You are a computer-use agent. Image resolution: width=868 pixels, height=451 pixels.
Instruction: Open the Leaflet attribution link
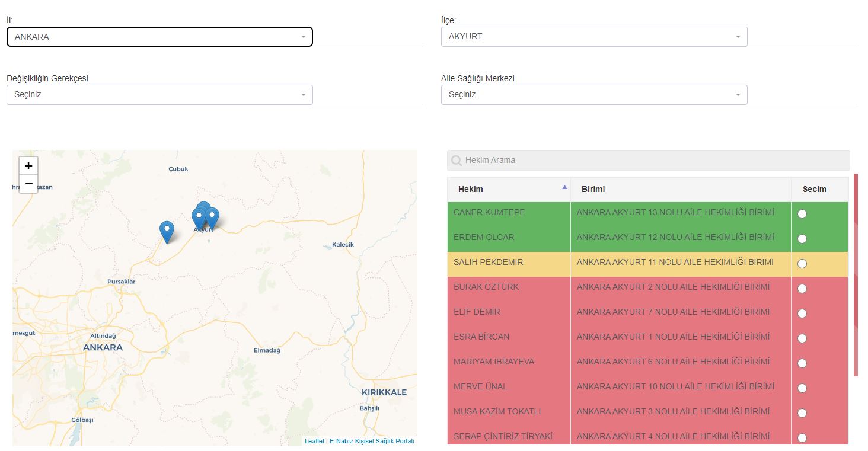pos(314,441)
